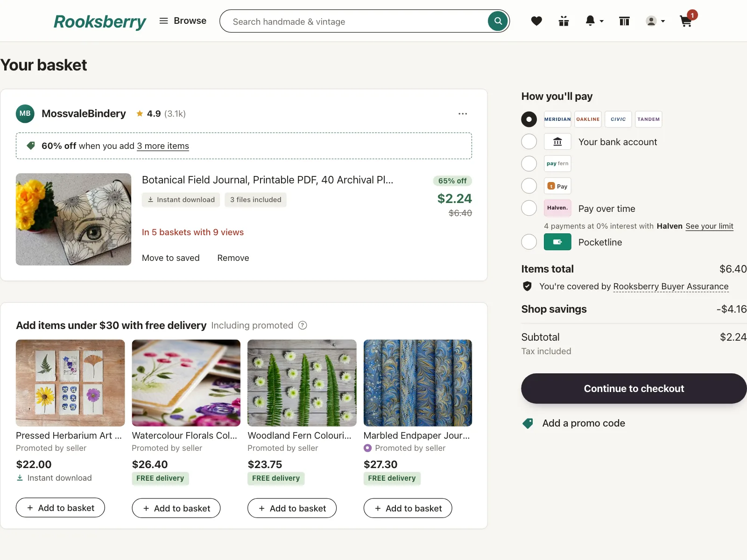Select Halven Pay over time radio
Image resolution: width=747 pixels, height=560 pixels.
click(529, 208)
